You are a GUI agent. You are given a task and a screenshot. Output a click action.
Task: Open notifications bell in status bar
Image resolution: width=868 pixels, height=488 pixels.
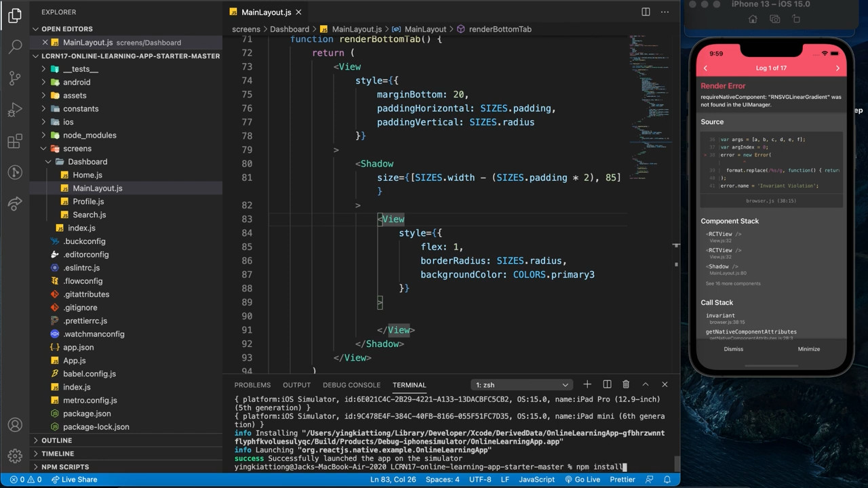pos(667,479)
